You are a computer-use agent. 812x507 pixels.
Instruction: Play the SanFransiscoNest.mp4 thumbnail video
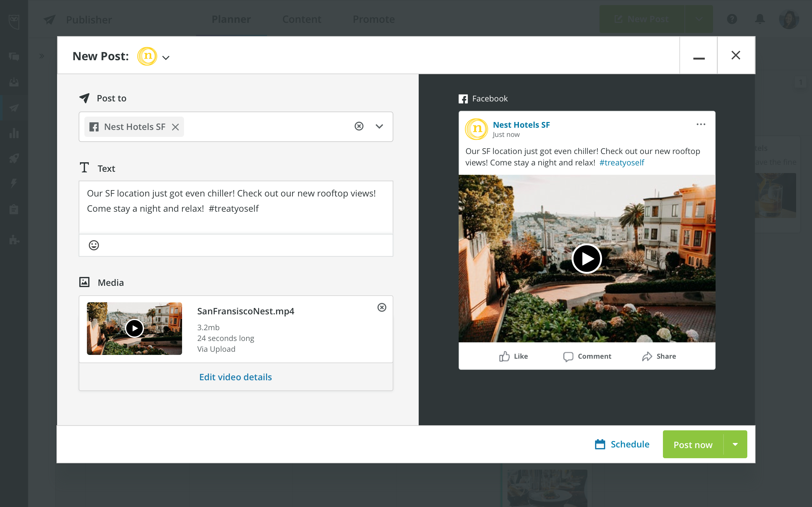click(134, 328)
